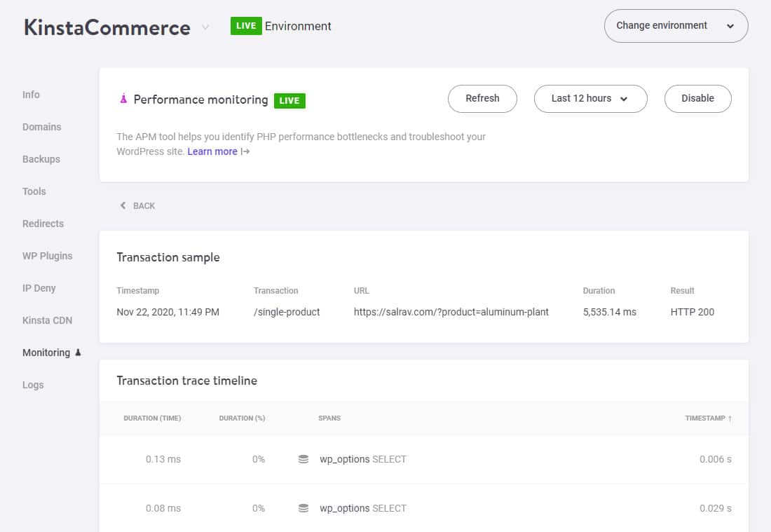
Task: Click the back chevron arrow above Transaction sample
Action: pyautogui.click(x=123, y=205)
